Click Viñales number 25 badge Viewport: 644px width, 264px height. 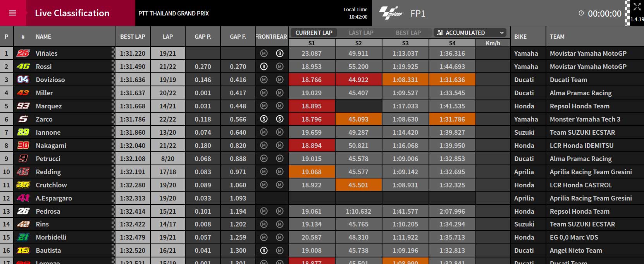tap(23, 53)
